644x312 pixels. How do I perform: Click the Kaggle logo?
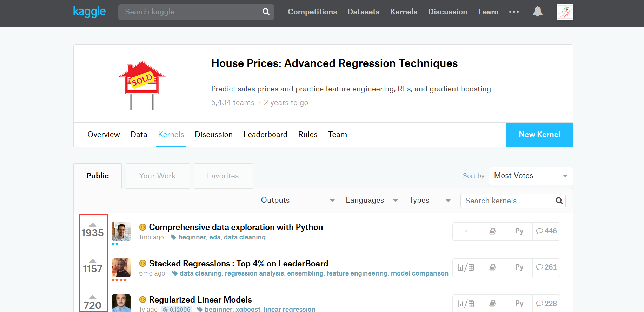pyautogui.click(x=89, y=12)
